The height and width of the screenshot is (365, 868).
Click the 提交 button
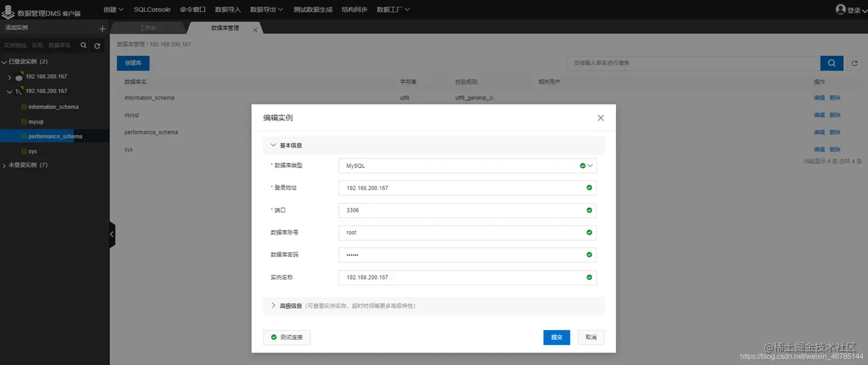(x=556, y=338)
